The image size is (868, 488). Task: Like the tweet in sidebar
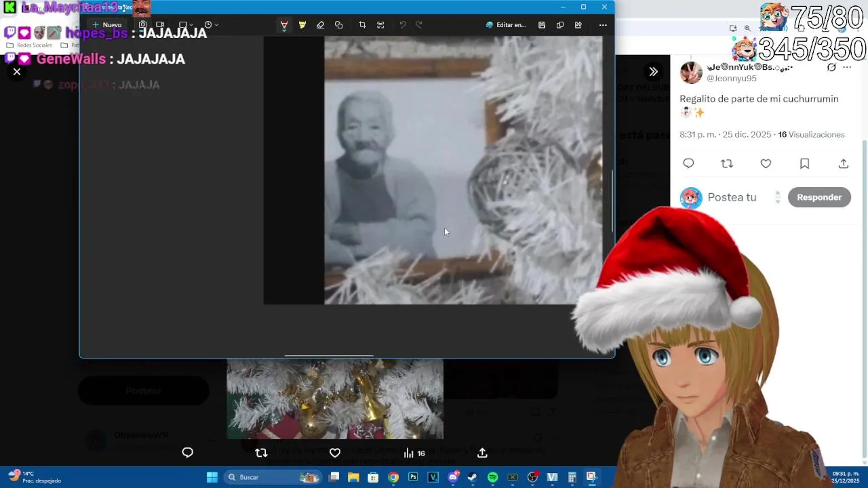point(766,163)
